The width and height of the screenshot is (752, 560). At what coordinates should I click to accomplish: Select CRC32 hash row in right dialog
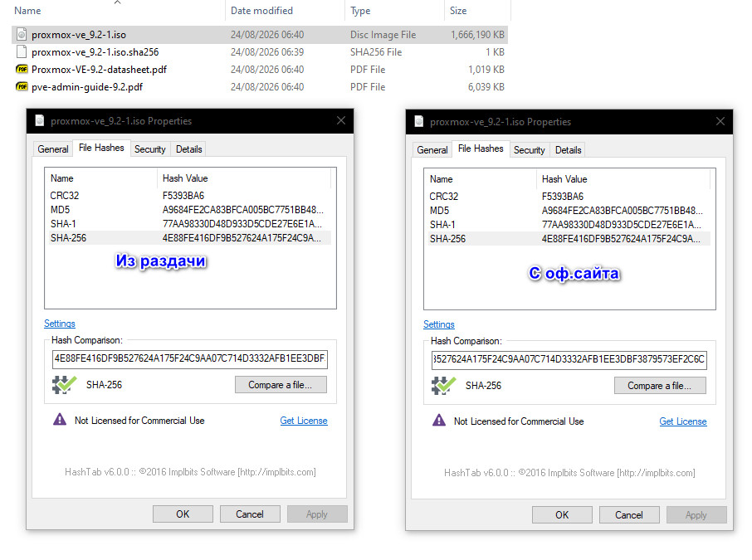569,197
